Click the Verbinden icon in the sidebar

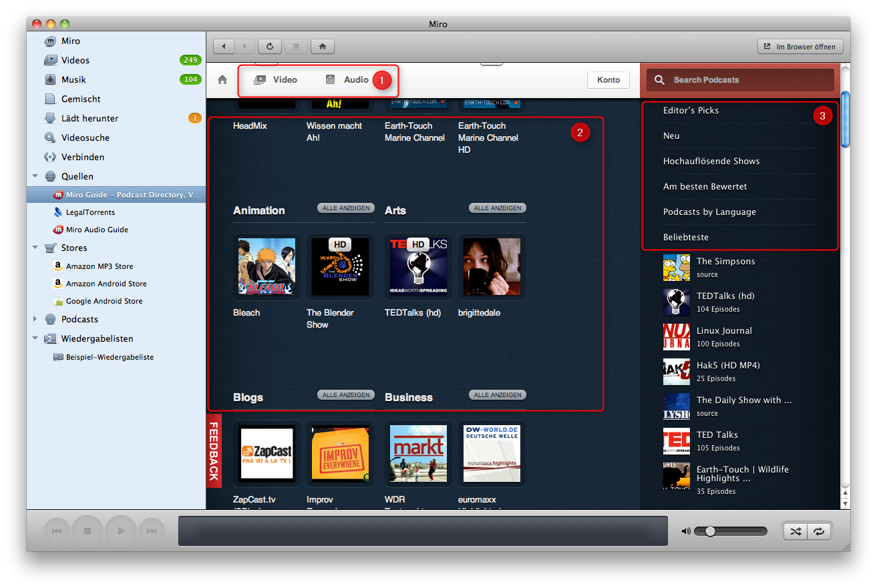(x=50, y=157)
